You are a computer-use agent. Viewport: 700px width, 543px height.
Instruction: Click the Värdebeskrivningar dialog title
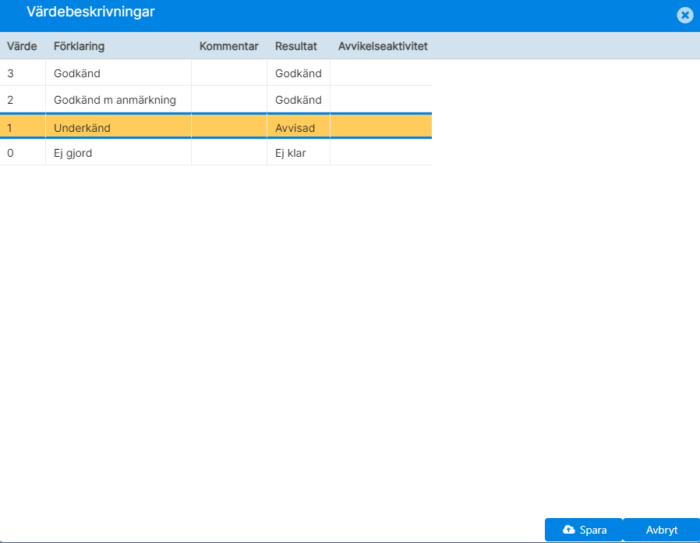point(91,12)
